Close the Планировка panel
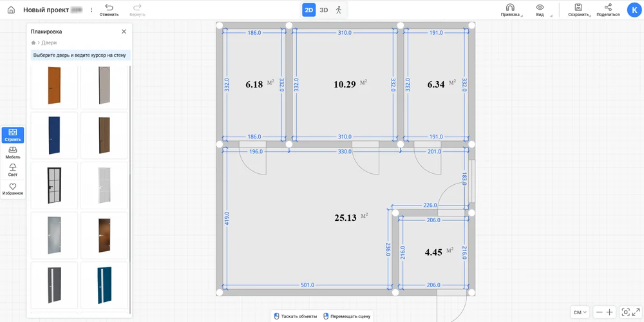Screen dimensions: 644x322 124,32
